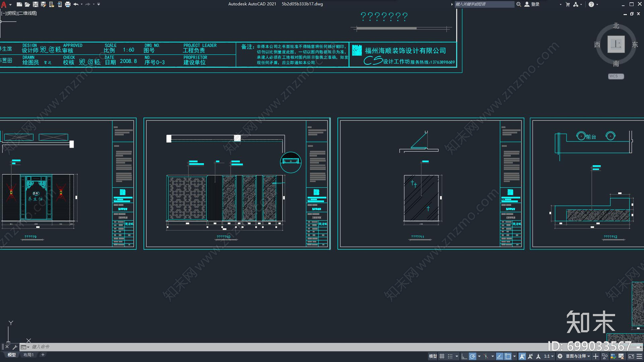
Task: Expand the polar tracking settings arrow
Action: coord(479,356)
